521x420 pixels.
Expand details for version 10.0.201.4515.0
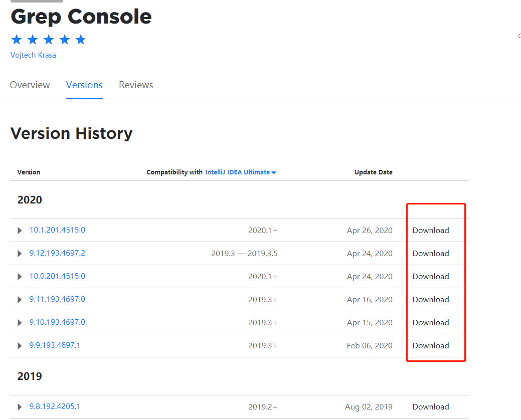(20, 277)
